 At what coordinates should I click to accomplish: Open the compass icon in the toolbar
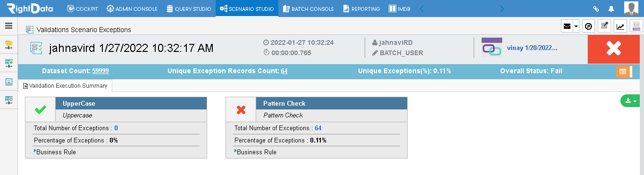tap(588, 26)
